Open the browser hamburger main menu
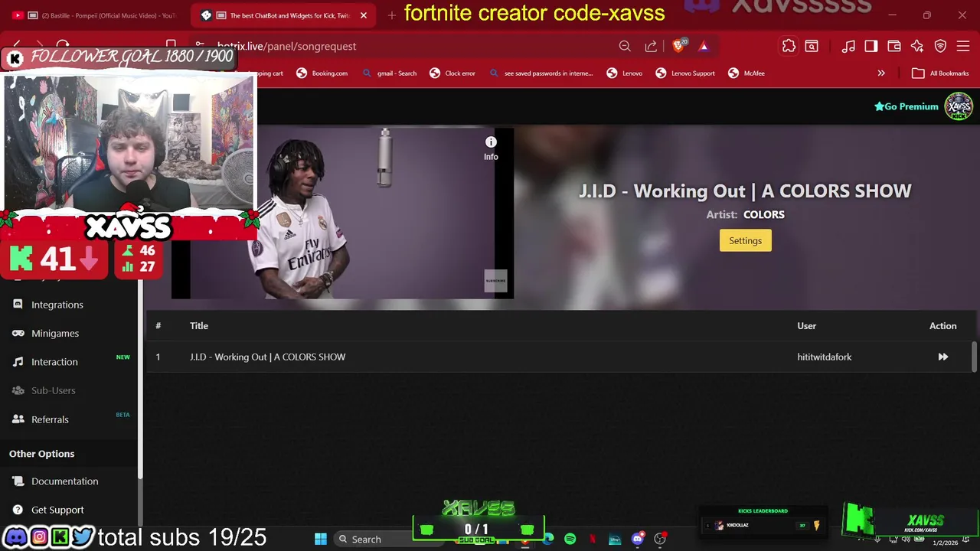The image size is (980, 551). tap(963, 46)
